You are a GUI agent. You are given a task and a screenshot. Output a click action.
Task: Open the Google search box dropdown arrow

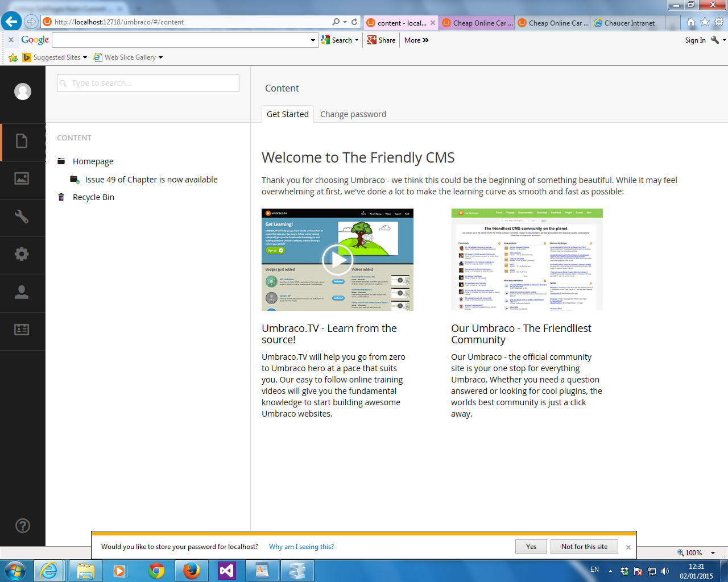pyautogui.click(x=313, y=40)
